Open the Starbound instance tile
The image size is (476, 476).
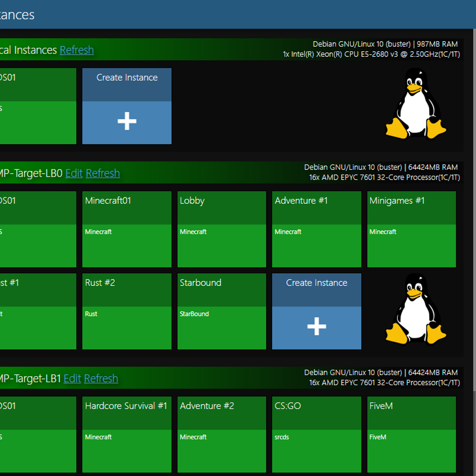click(222, 311)
